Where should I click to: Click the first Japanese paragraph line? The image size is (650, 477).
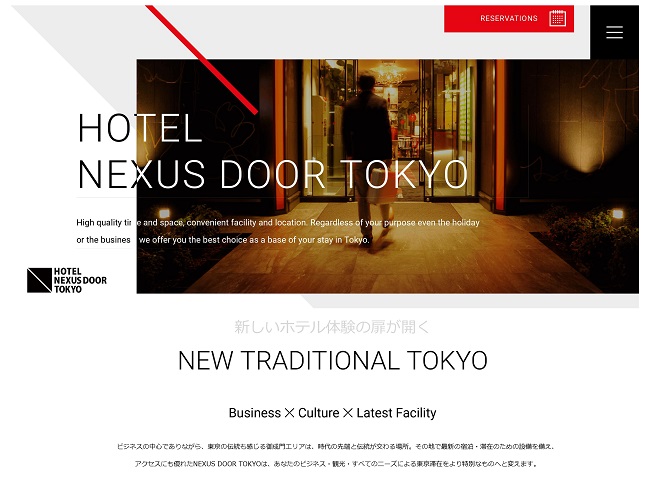(x=335, y=446)
